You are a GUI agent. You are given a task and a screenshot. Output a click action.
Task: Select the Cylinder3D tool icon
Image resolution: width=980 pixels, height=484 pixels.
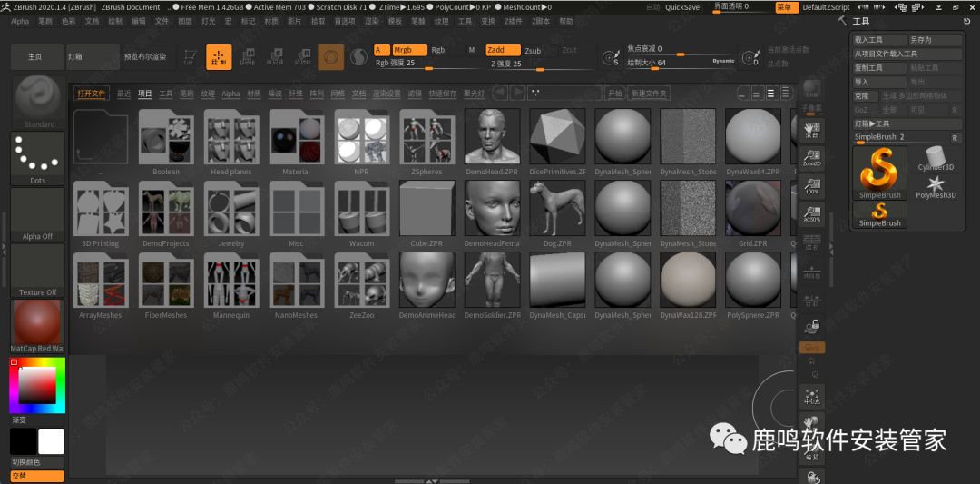[x=936, y=158]
